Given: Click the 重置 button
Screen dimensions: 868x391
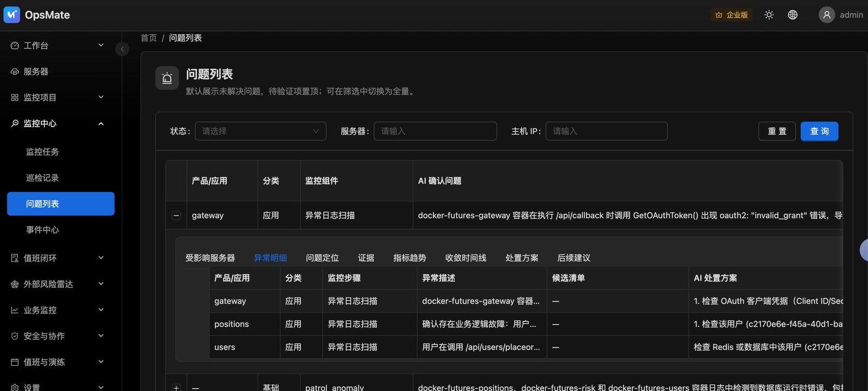Looking at the screenshot, I should click(x=777, y=131).
